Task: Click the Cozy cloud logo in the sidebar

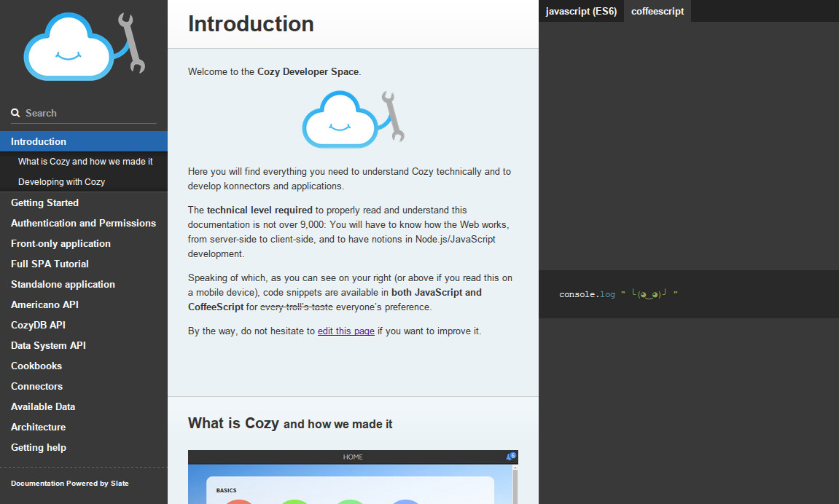Action: pos(85,47)
